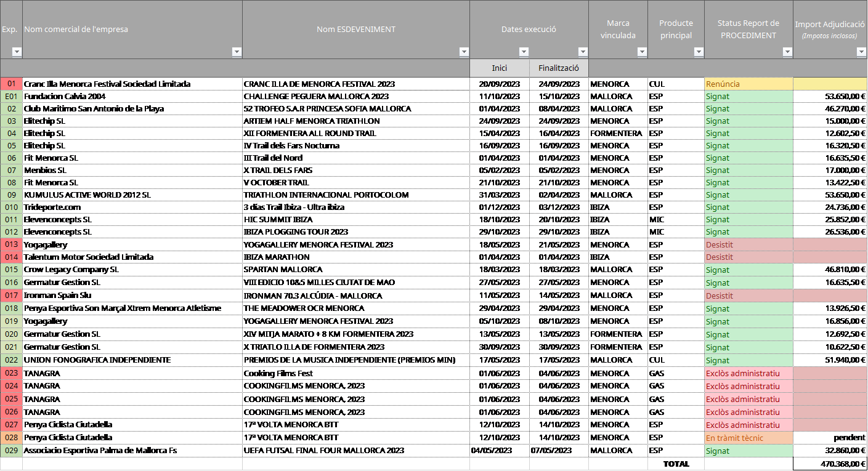Viewport: 868px width, 471px height.
Task: Open the Inici date column filter arrow
Action: 524,52
